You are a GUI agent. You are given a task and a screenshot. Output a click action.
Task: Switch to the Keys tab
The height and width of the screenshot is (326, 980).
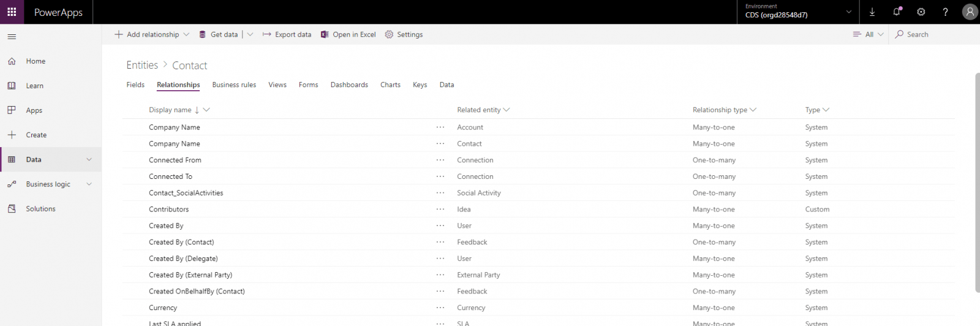[x=420, y=85]
